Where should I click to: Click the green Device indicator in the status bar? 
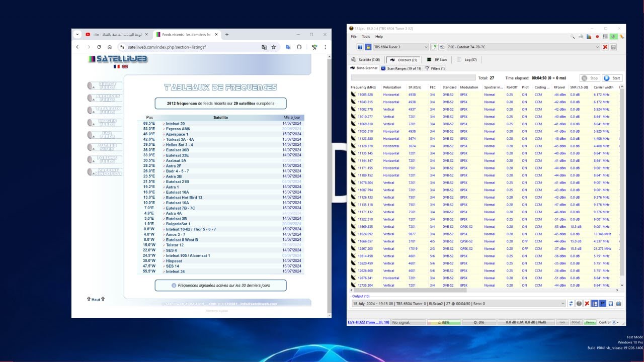click(590, 322)
